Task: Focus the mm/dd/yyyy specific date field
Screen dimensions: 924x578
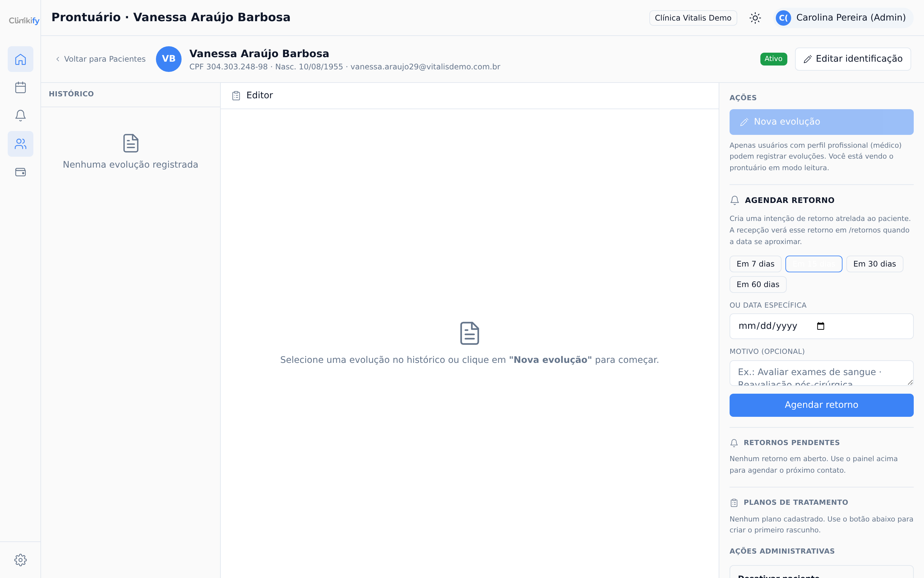Action: tap(821, 326)
